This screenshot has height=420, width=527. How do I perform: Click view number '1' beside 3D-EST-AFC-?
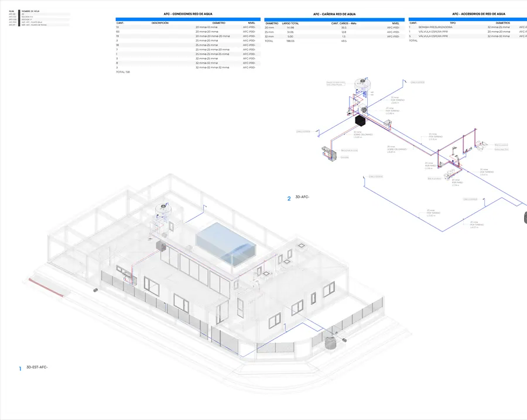(20, 369)
